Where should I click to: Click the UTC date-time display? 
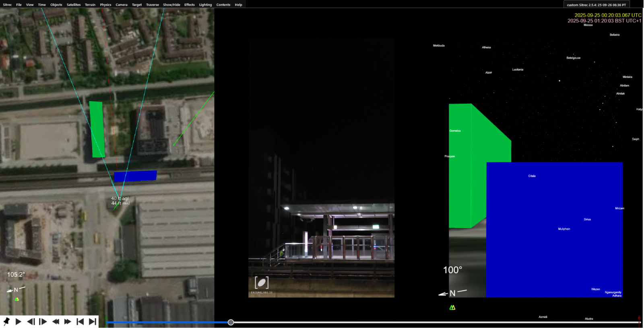point(608,15)
